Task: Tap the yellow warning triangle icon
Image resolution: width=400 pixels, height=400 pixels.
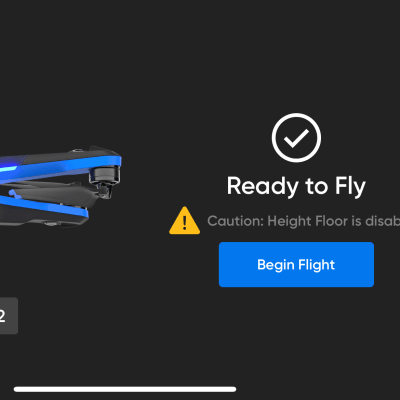Action: (184, 221)
